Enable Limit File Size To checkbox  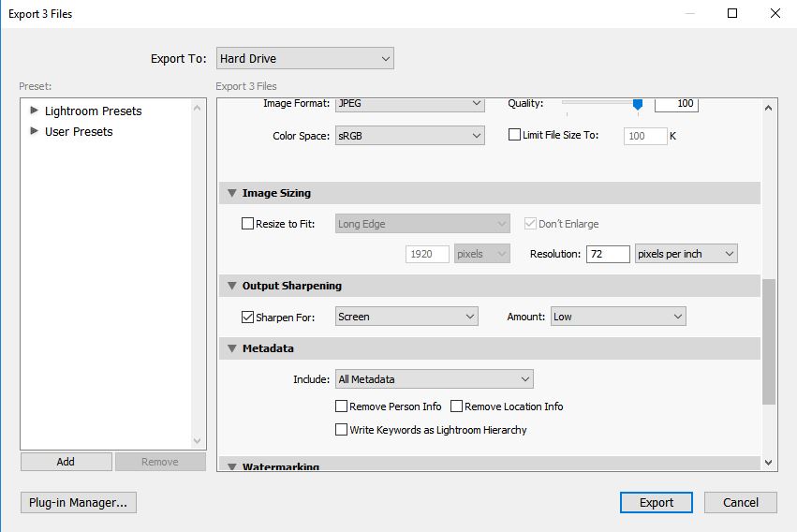click(514, 135)
